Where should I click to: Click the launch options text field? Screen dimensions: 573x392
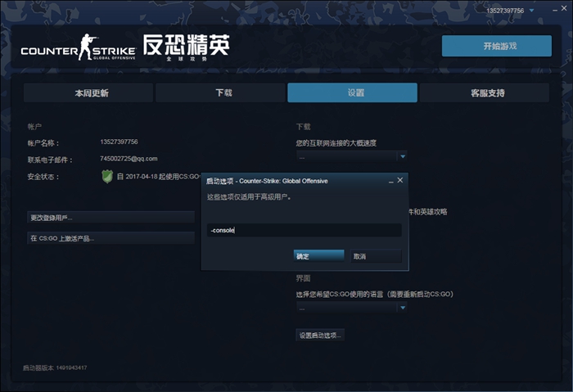(304, 231)
